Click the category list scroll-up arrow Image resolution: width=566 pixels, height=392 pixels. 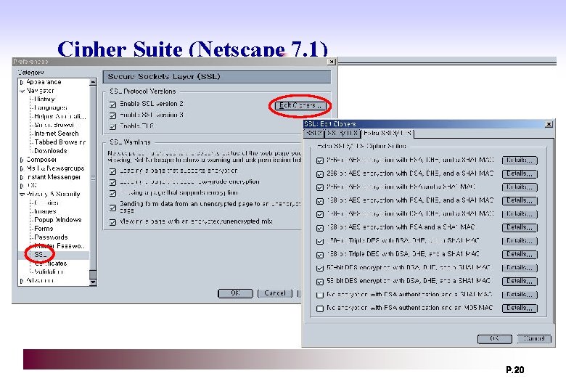[93, 82]
